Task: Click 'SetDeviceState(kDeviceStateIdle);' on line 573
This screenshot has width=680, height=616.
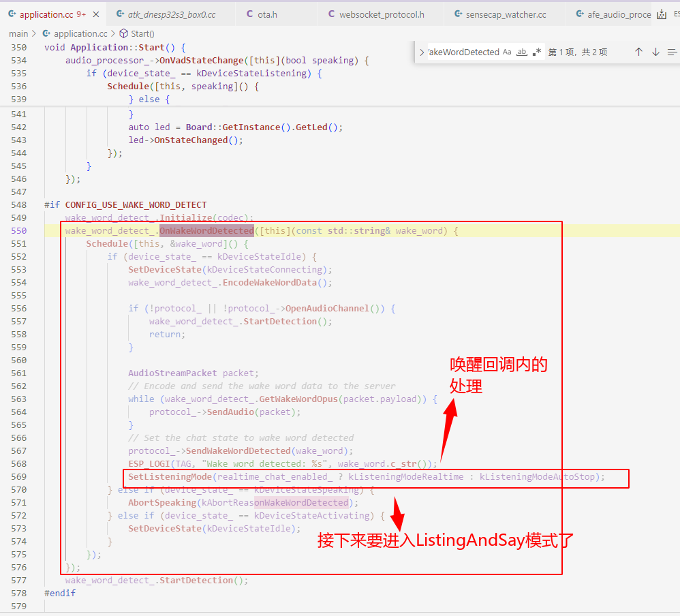Action: [214, 529]
